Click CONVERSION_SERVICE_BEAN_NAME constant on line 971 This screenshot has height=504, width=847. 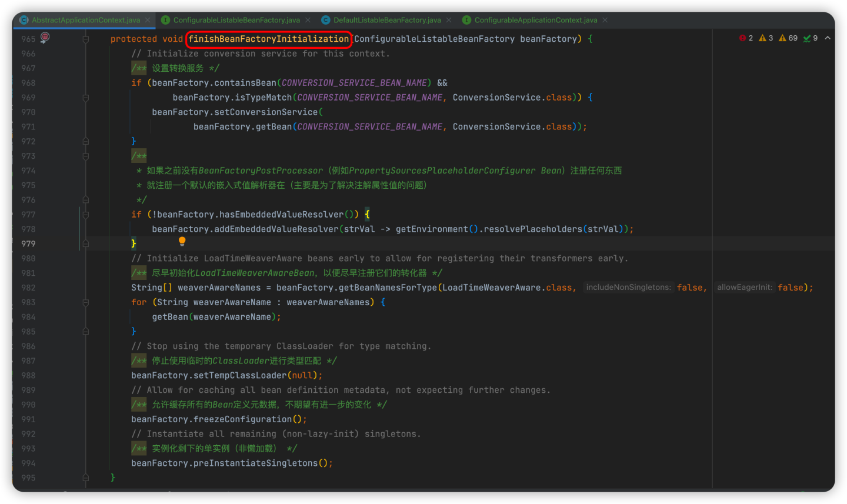[x=370, y=127]
